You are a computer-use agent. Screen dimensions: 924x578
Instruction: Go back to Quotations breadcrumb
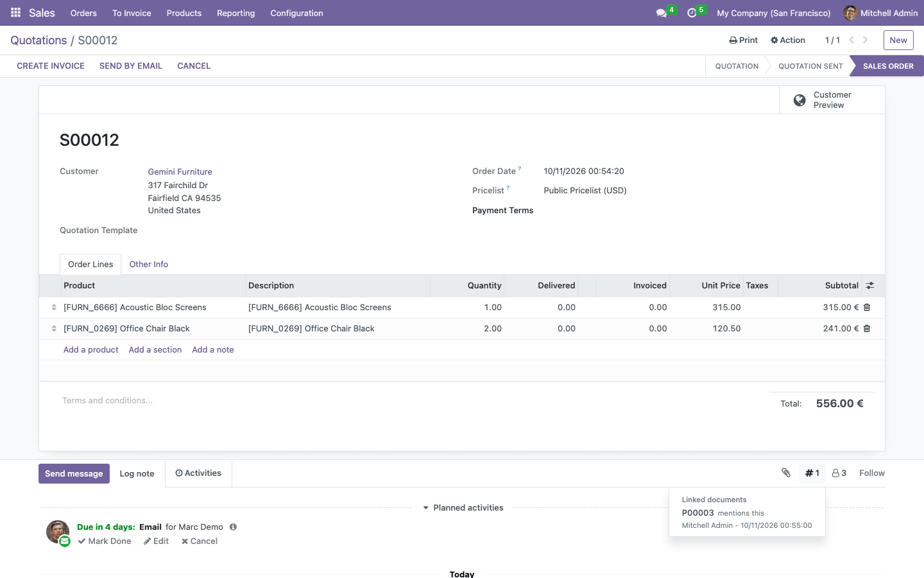click(38, 40)
